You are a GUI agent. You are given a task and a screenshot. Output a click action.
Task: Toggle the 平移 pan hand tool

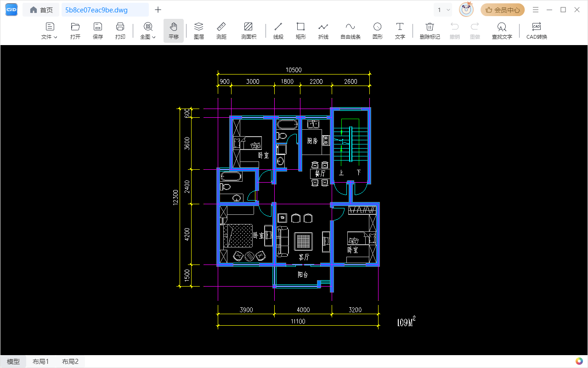pyautogui.click(x=174, y=30)
